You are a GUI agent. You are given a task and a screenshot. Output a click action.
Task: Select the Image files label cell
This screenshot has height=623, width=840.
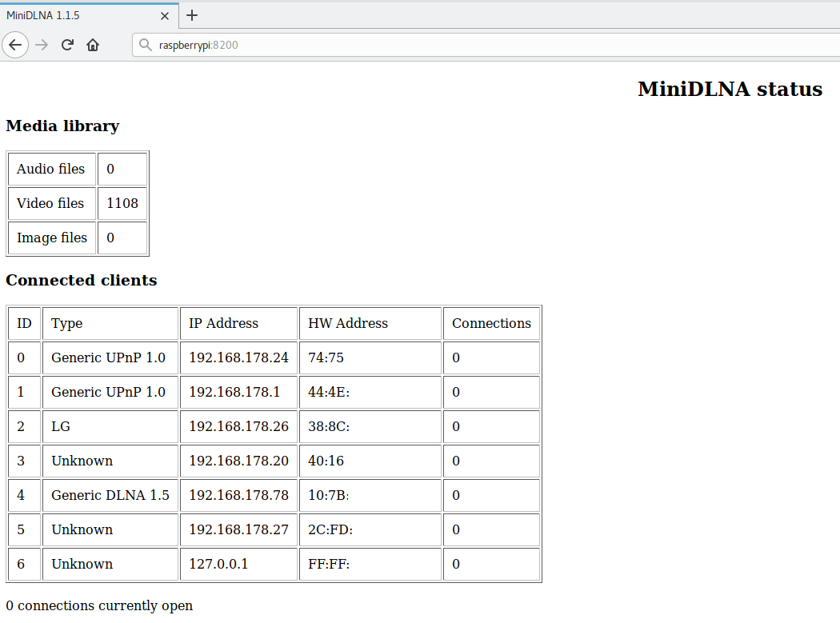[51, 238]
